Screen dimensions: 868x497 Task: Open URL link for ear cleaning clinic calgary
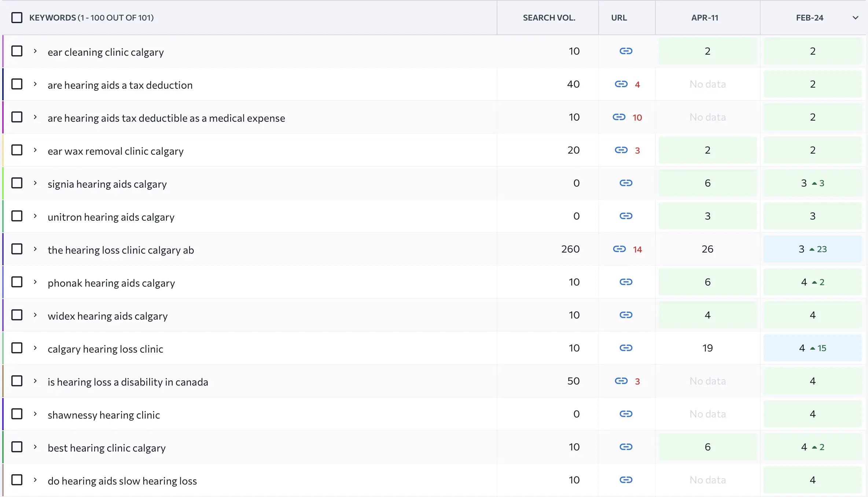[x=626, y=51]
